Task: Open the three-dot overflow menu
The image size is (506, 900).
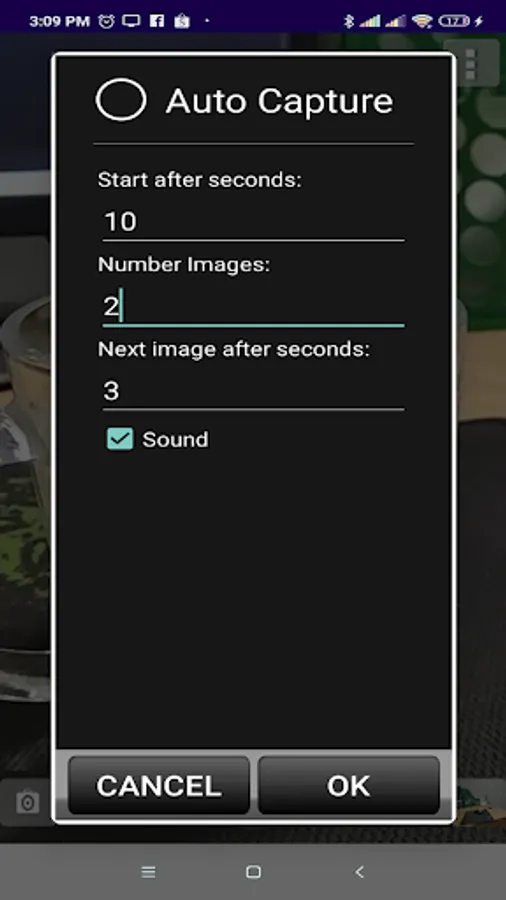Action: [x=471, y=64]
